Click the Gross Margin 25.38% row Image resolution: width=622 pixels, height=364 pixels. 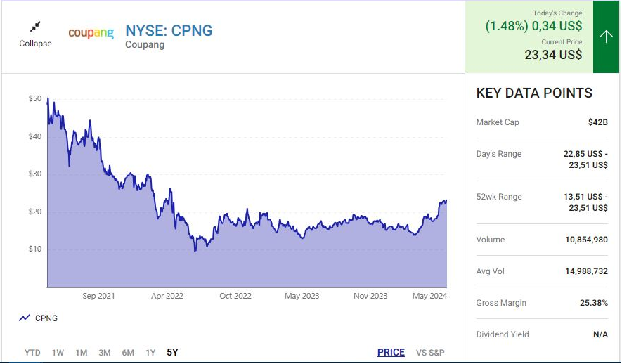tap(542, 303)
